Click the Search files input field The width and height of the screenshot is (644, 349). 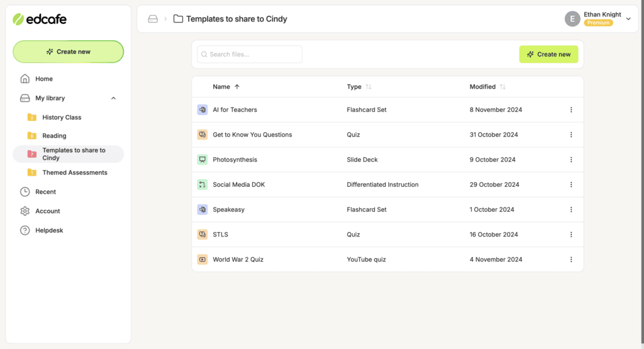click(250, 54)
